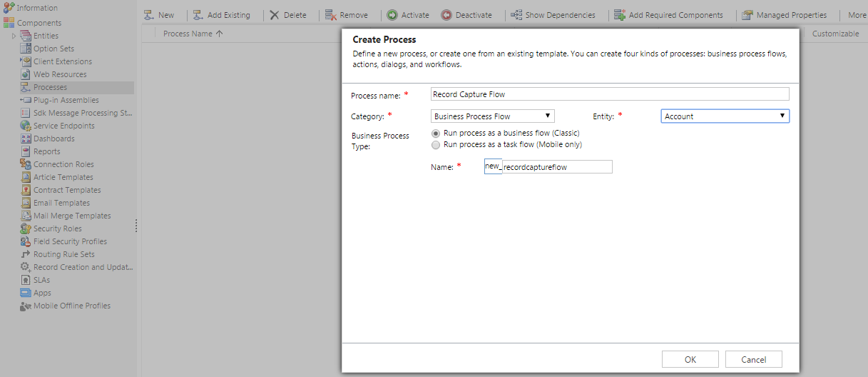Click the Delete X icon

pyautogui.click(x=275, y=15)
